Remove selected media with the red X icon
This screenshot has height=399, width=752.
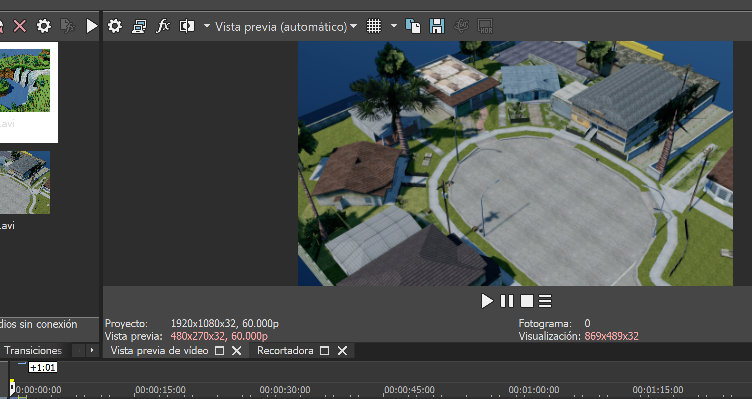tap(20, 26)
